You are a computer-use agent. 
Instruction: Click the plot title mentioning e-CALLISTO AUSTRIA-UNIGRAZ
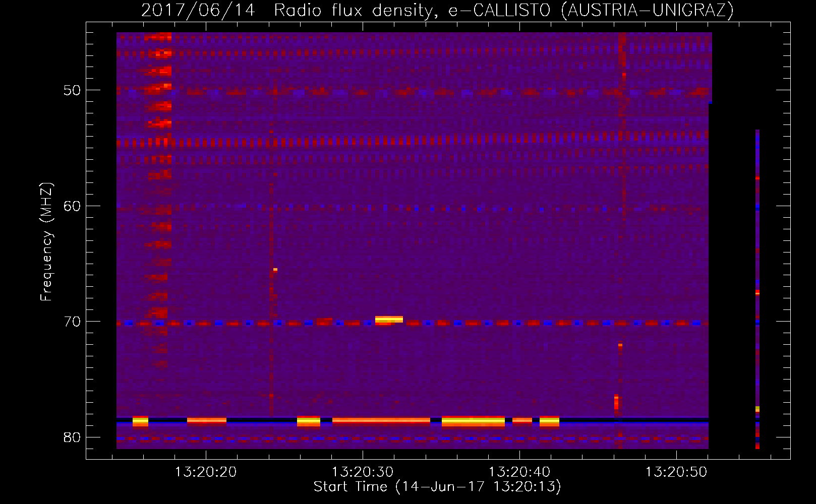[437, 10]
